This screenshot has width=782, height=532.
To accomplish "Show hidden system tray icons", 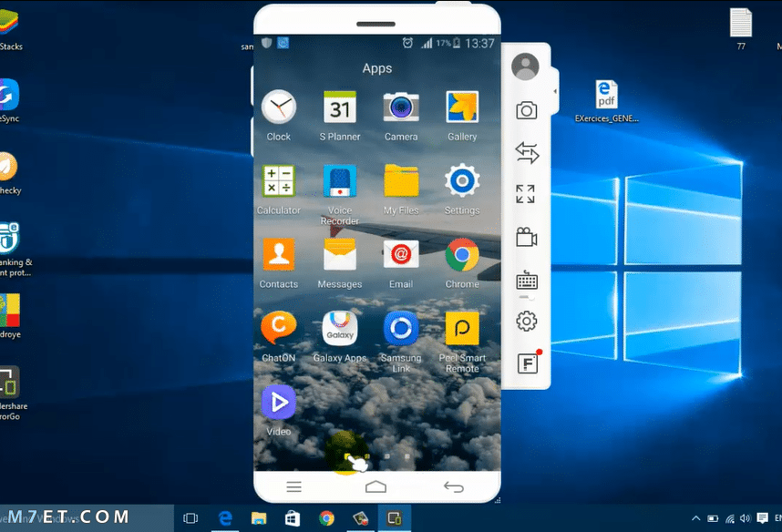I will pyautogui.click(x=695, y=518).
